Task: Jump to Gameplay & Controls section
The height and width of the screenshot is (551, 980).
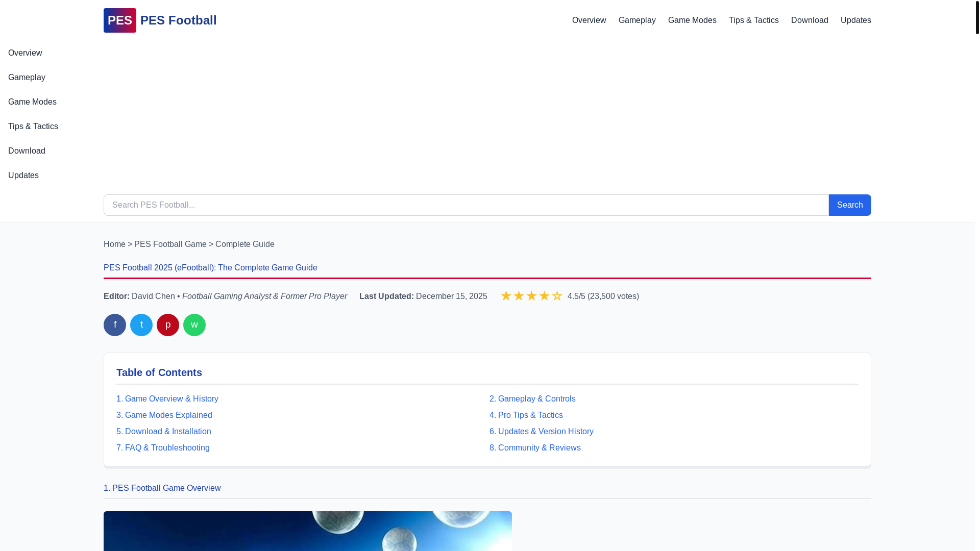Action: click(x=532, y=399)
